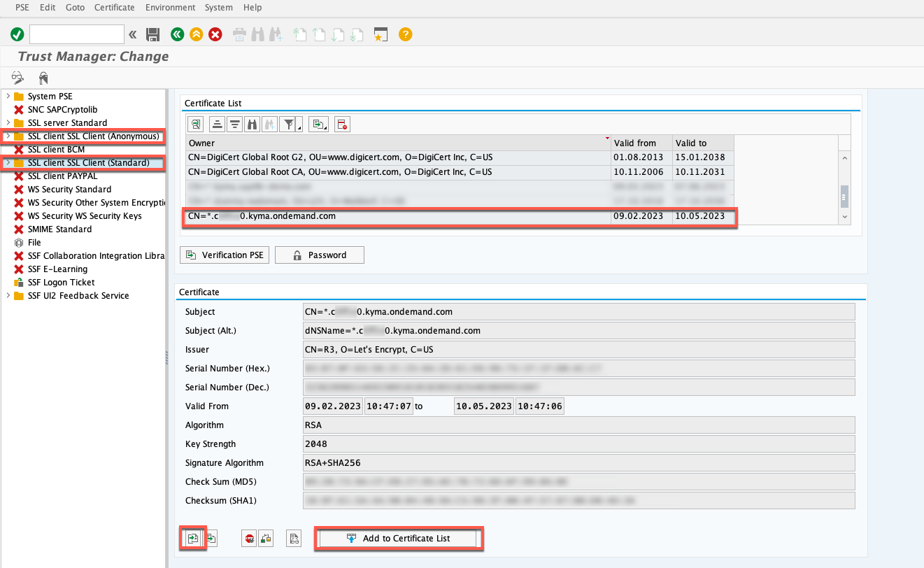The height and width of the screenshot is (568, 924).
Task: Open the Edit menu
Action: 48,8
